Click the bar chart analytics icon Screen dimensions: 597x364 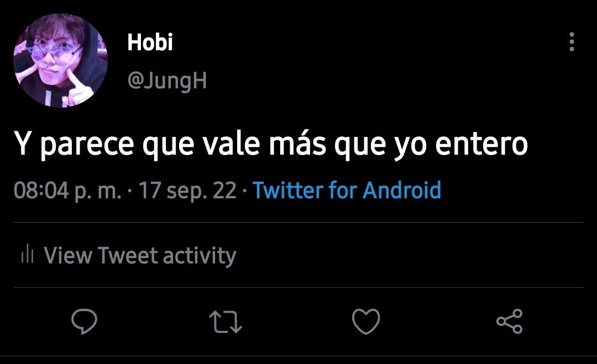point(28,254)
